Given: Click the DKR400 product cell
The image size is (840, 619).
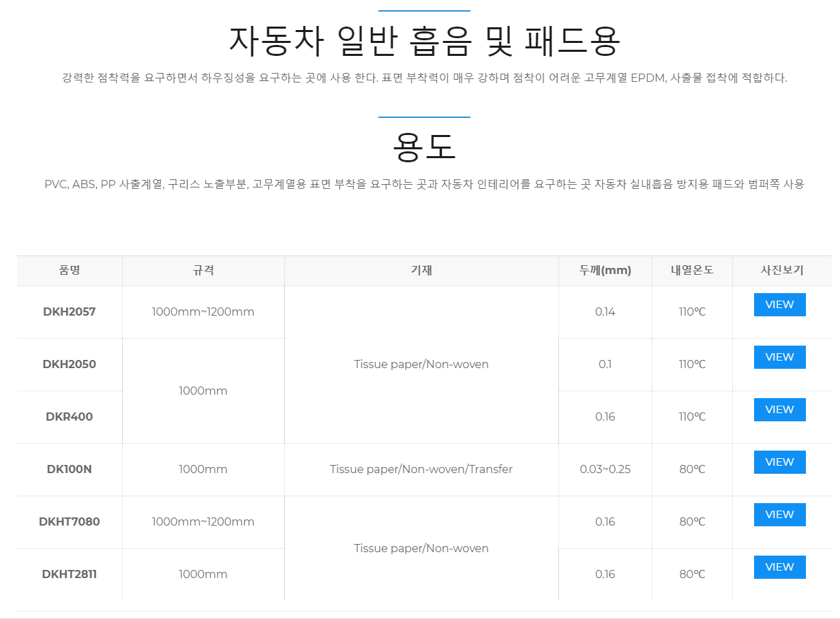Looking at the screenshot, I should click(x=70, y=417).
